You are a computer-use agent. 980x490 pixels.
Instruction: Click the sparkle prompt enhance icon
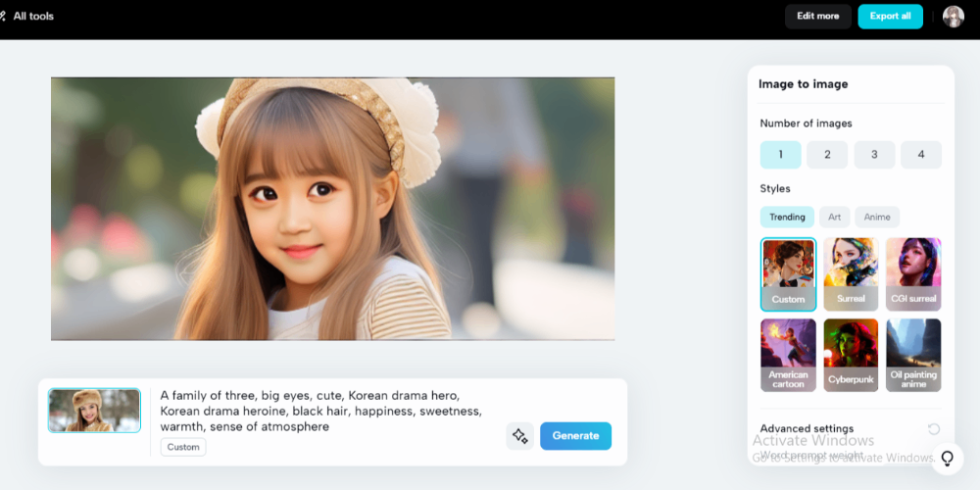pyautogui.click(x=520, y=436)
